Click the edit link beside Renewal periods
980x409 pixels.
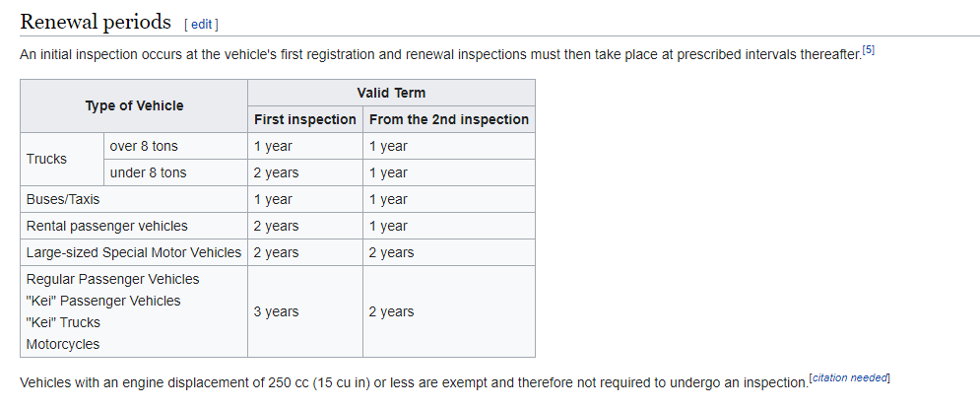click(x=201, y=24)
